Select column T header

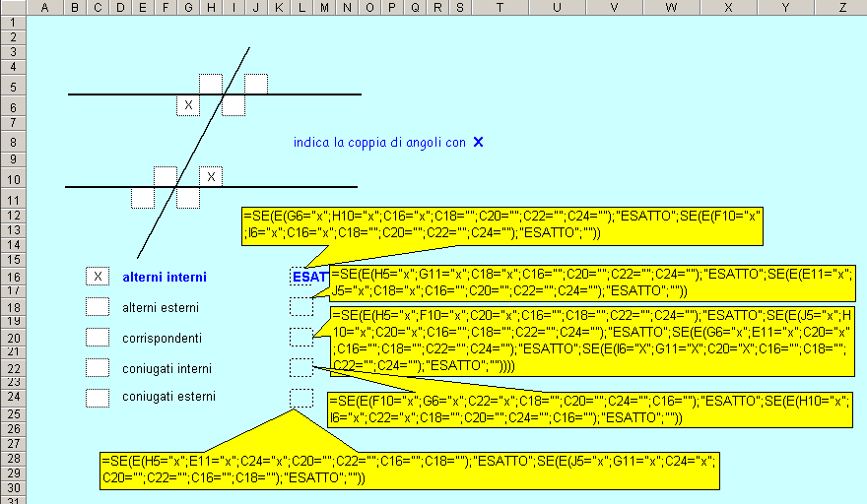pyautogui.click(x=500, y=7)
